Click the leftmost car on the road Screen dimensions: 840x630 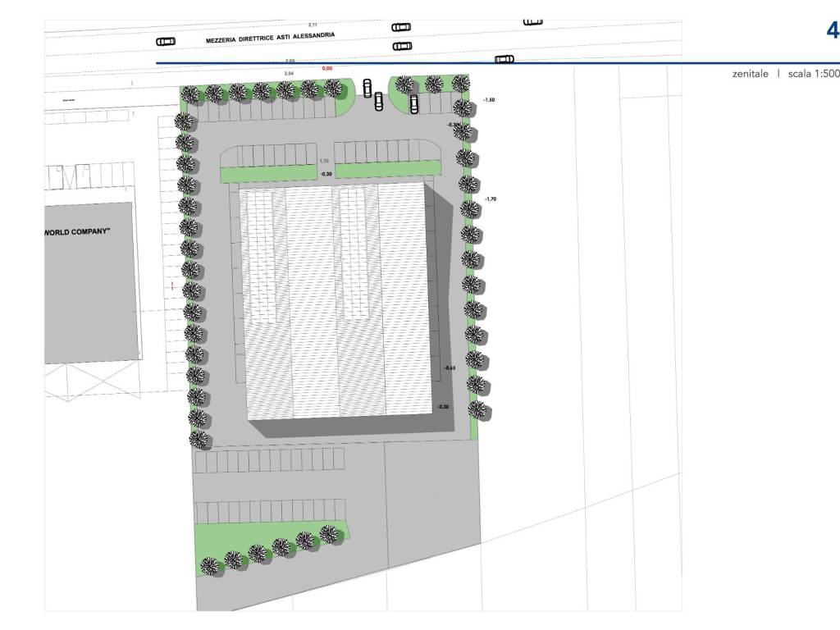pos(165,41)
